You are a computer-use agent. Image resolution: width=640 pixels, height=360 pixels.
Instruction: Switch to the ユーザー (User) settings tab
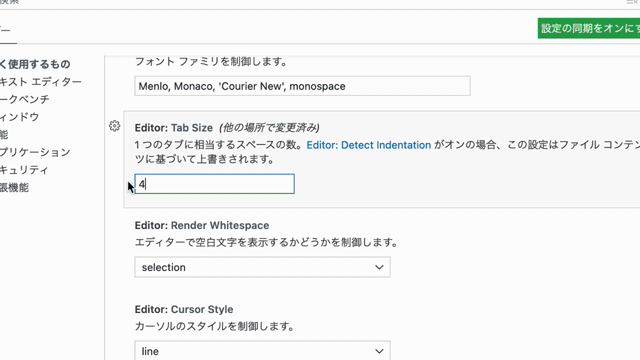coord(6,31)
